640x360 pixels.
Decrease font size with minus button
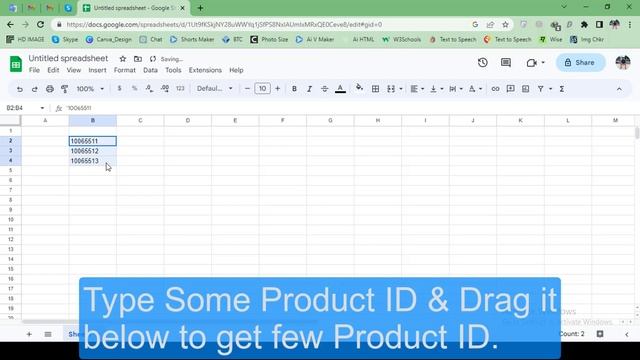click(x=247, y=89)
